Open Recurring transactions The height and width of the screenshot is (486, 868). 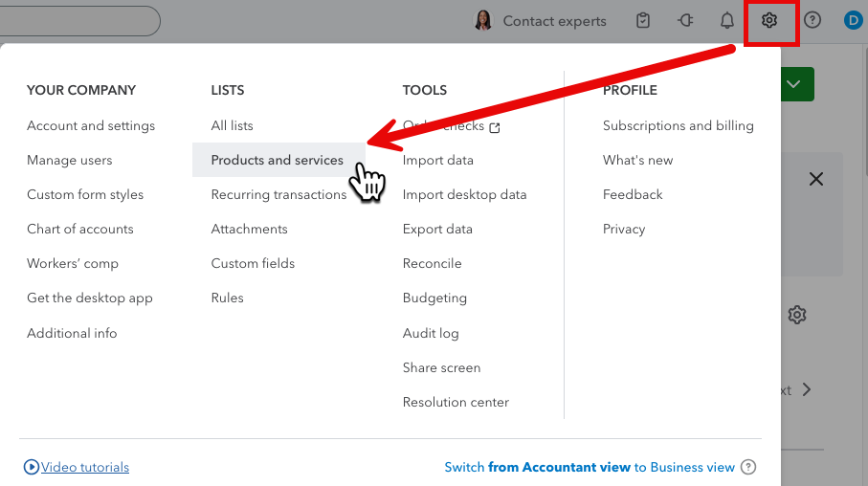click(x=278, y=195)
